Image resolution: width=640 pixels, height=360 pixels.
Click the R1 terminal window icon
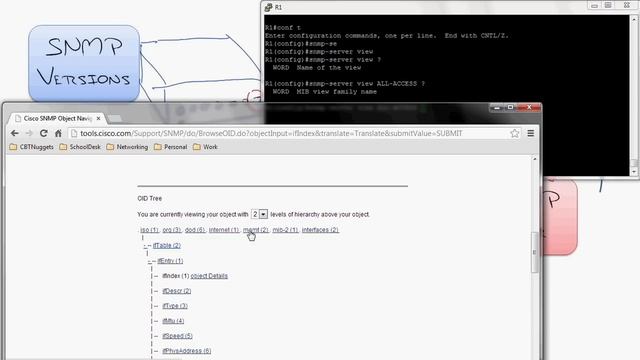click(x=269, y=7)
